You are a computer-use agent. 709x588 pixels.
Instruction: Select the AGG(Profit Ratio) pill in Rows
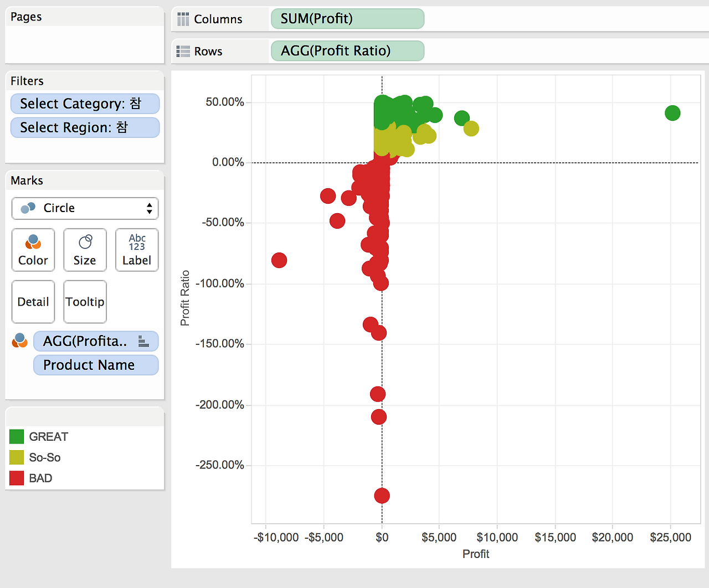click(347, 51)
